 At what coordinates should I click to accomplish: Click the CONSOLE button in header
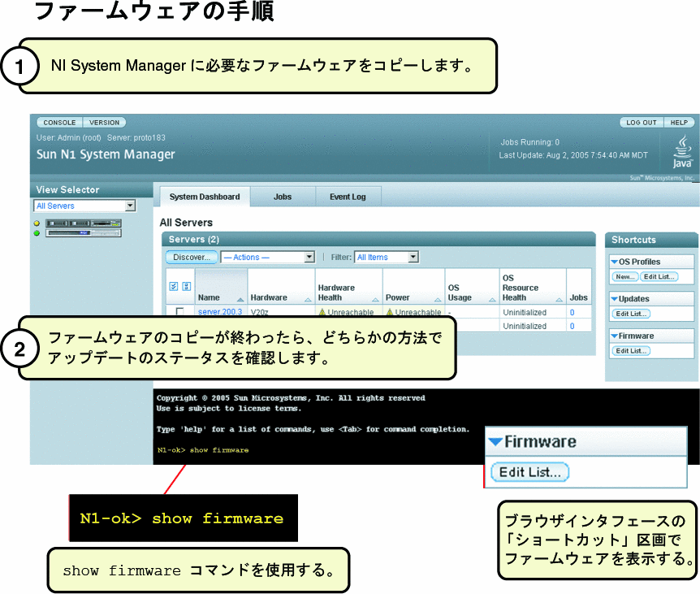pyautogui.click(x=59, y=123)
